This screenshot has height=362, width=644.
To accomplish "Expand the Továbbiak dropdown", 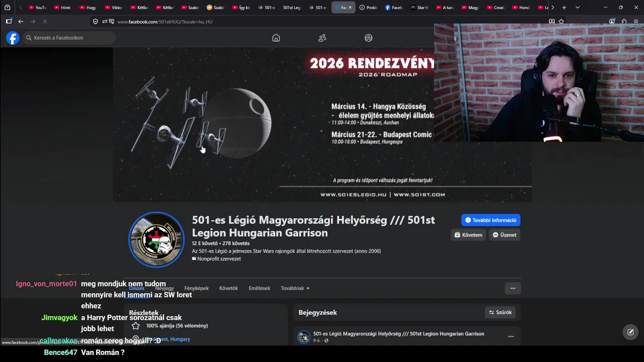I will point(295,288).
